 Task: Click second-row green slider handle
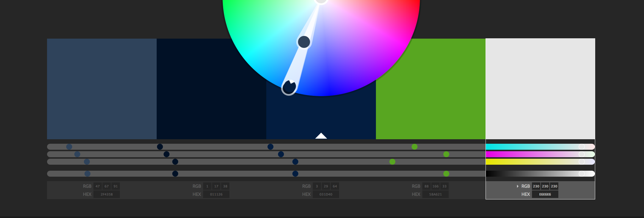pyautogui.click(x=446, y=154)
